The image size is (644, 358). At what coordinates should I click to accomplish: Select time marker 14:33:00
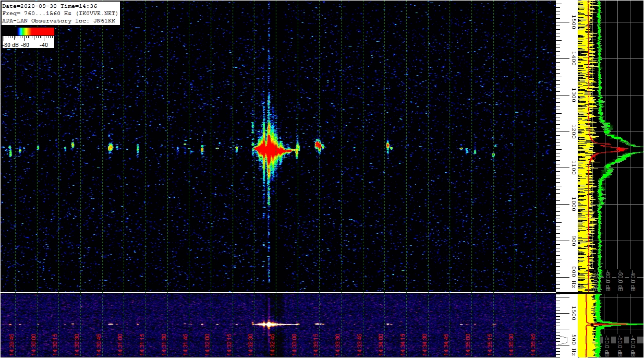[x=295, y=345]
